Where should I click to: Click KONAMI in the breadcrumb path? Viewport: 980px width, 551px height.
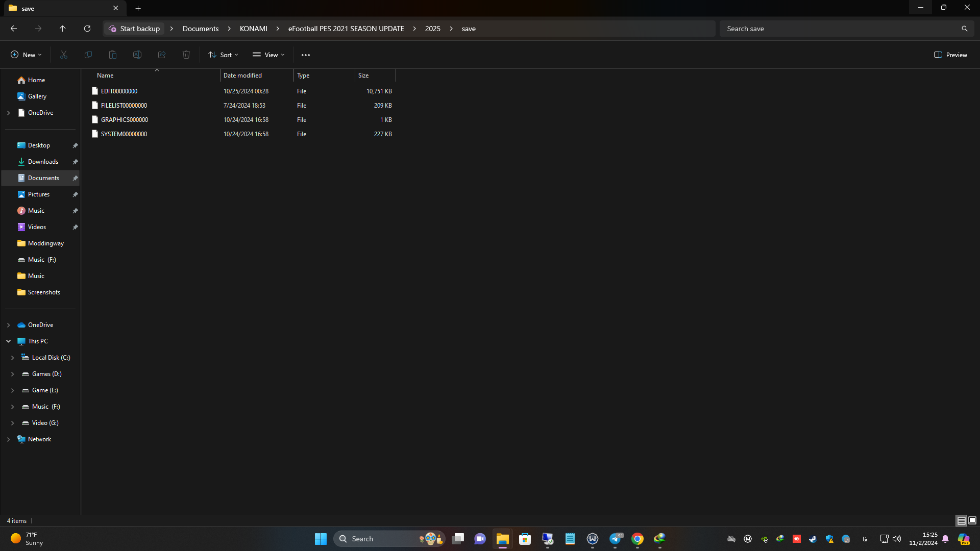[253, 29]
